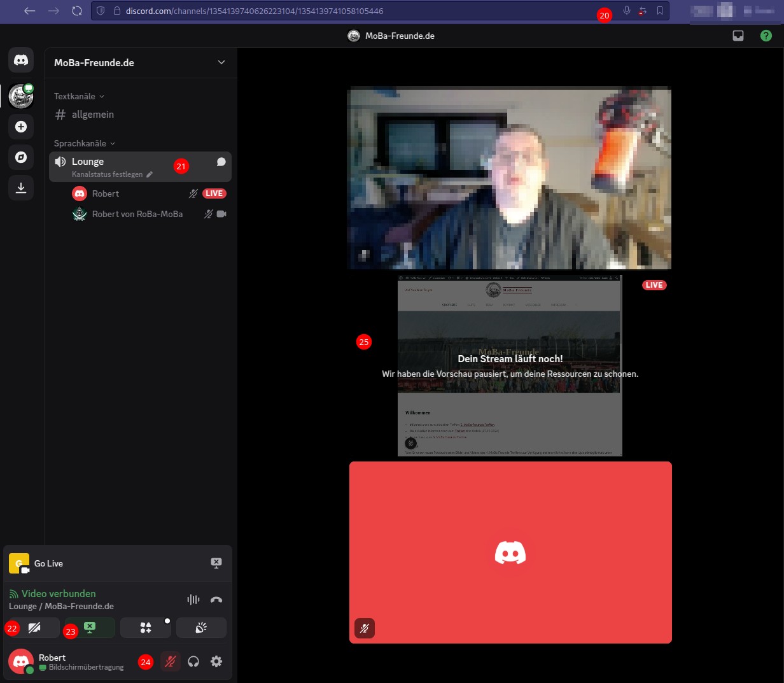
Task: Click the MoBa-Freunde.de title in top bar
Action: point(400,36)
